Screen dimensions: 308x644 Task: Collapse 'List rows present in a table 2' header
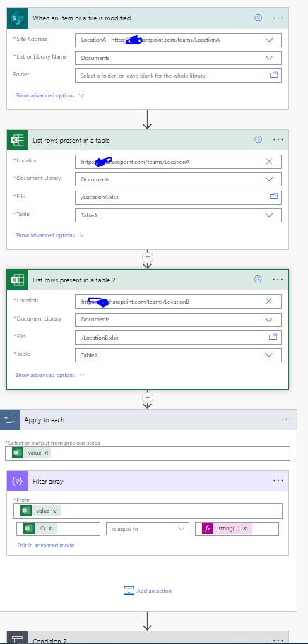pos(148,280)
